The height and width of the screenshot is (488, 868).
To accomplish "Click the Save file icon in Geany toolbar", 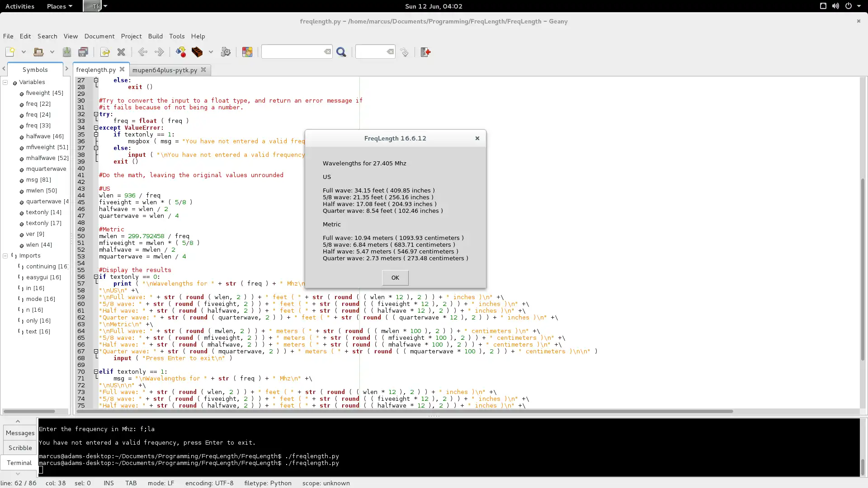I will pos(67,52).
